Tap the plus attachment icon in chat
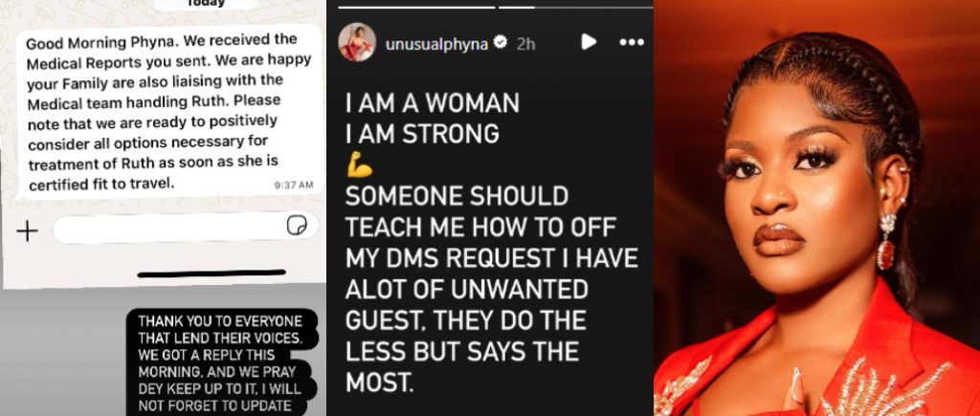Viewport: 980px width, 416px height. tap(27, 231)
